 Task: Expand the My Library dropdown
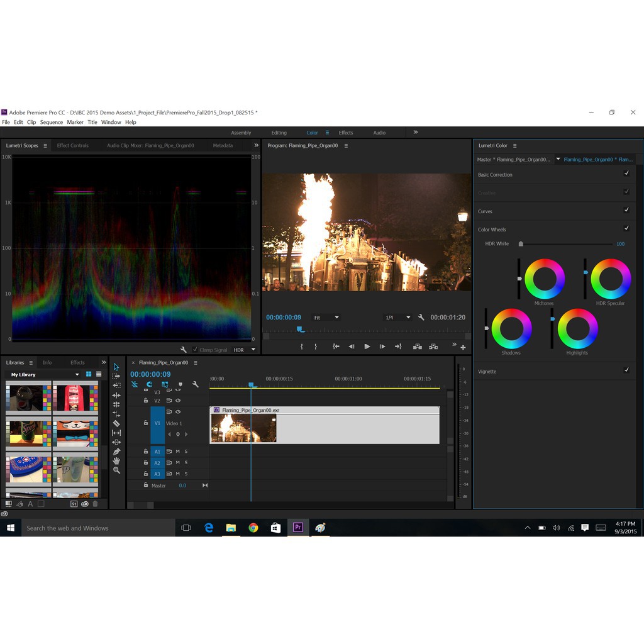pyautogui.click(x=77, y=375)
